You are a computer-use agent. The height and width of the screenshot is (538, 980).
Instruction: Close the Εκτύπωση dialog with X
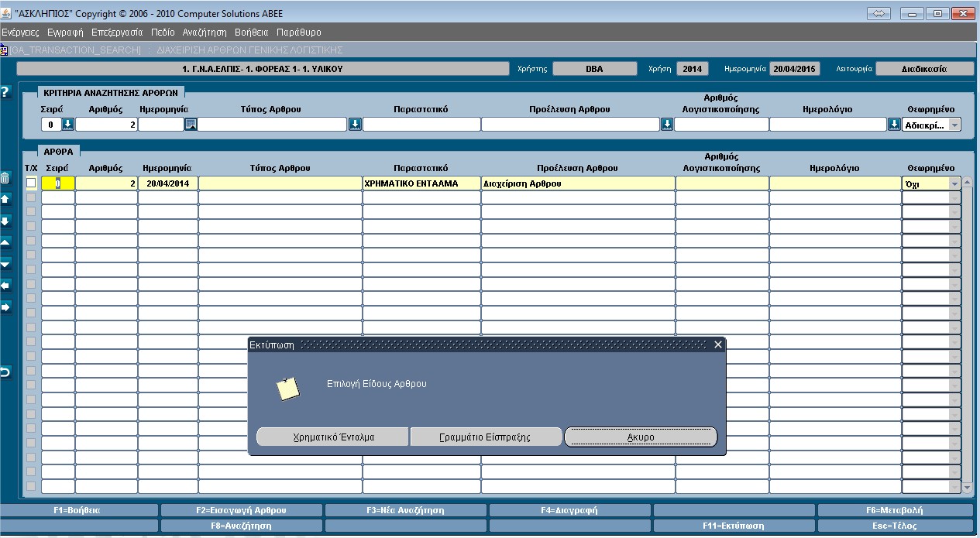717,344
